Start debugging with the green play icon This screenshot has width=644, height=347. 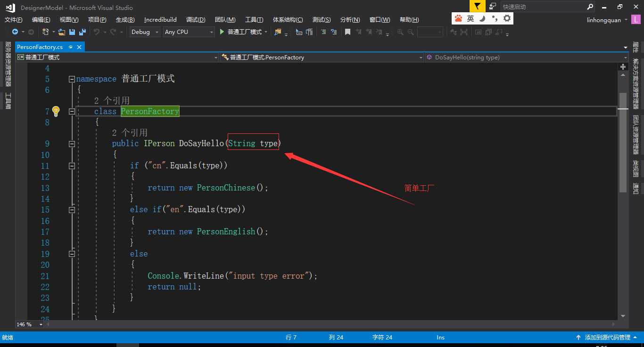point(223,32)
